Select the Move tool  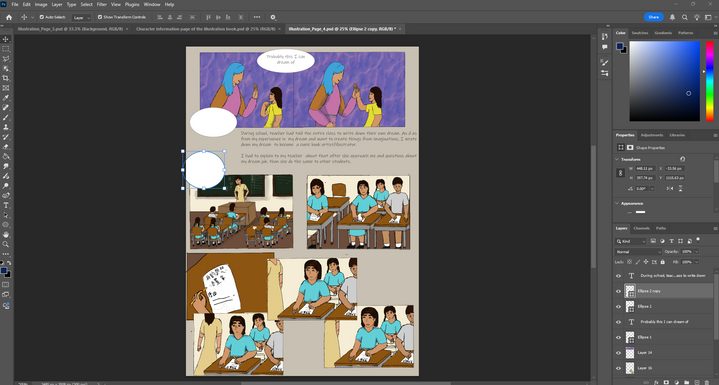pyautogui.click(x=6, y=39)
